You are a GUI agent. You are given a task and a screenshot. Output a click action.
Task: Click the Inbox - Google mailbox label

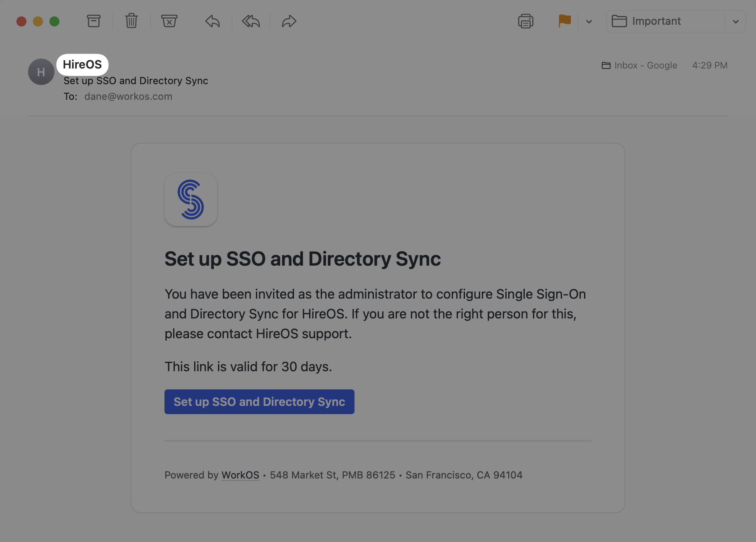(x=640, y=66)
